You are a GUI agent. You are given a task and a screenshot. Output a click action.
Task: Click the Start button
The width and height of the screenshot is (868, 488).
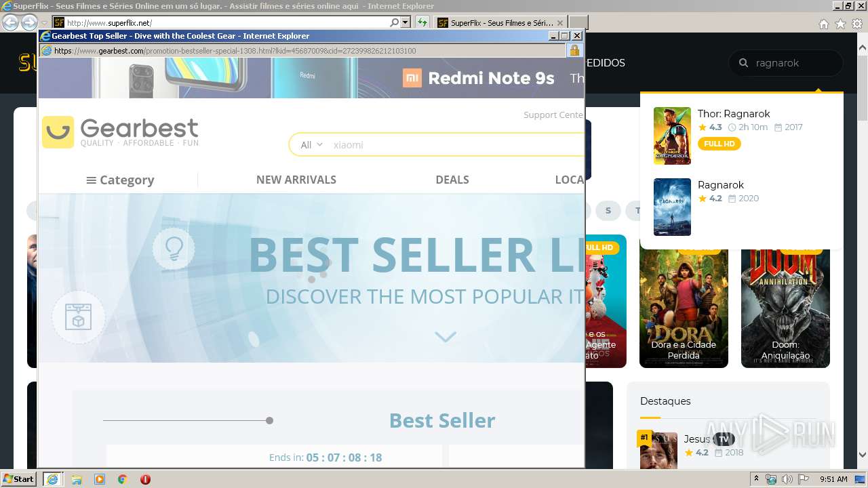[x=19, y=479]
